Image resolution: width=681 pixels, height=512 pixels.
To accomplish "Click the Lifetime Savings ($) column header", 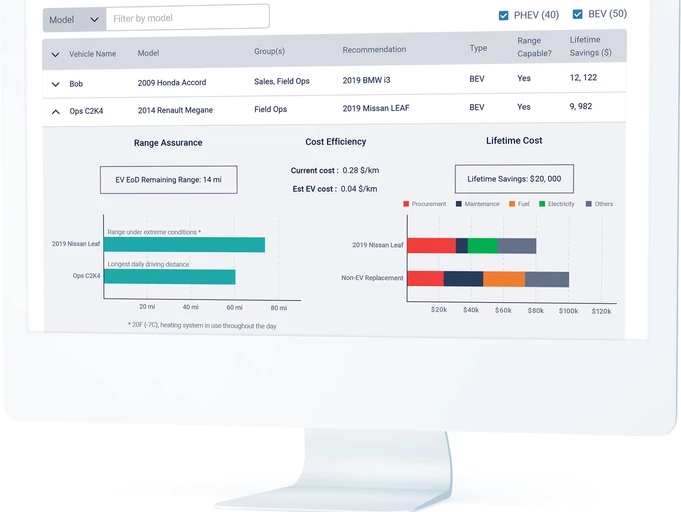I will [590, 46].
